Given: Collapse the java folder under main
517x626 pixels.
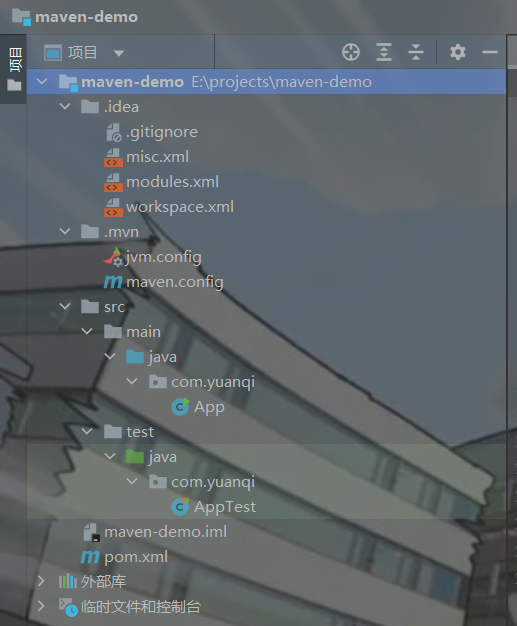Looking at the screenshot, I should pos(110,357).
